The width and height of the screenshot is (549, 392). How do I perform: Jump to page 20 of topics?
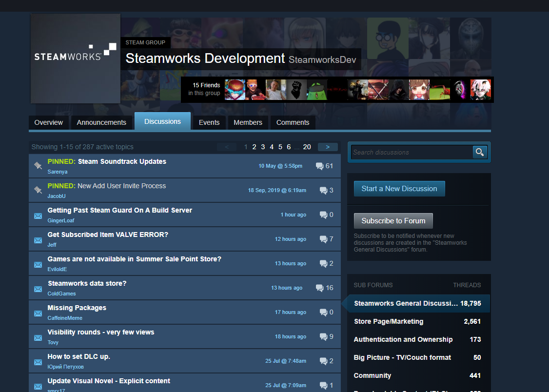307,147
